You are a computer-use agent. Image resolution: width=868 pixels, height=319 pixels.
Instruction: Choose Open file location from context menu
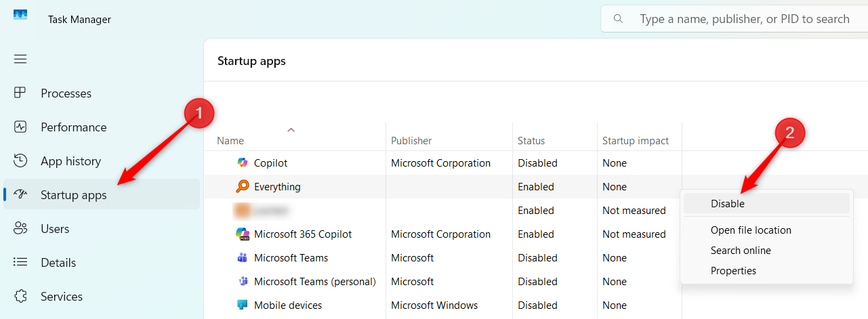(751, 230)
